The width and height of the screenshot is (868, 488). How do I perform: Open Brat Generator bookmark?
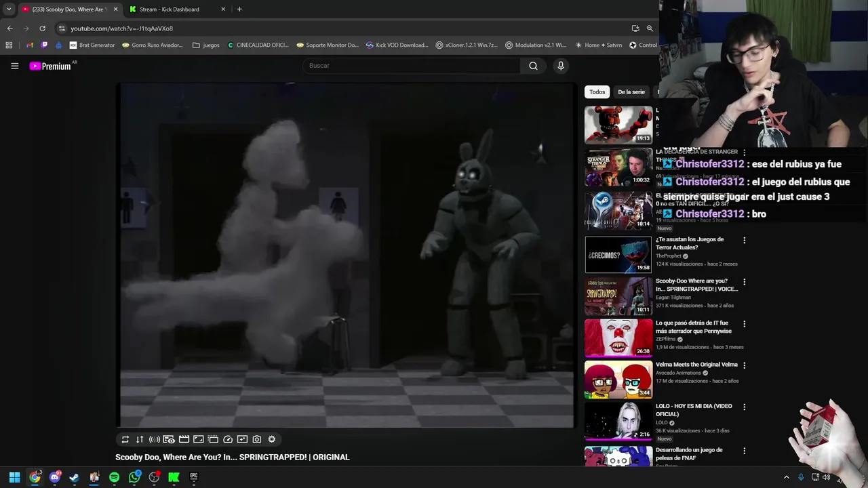point(92,45)
